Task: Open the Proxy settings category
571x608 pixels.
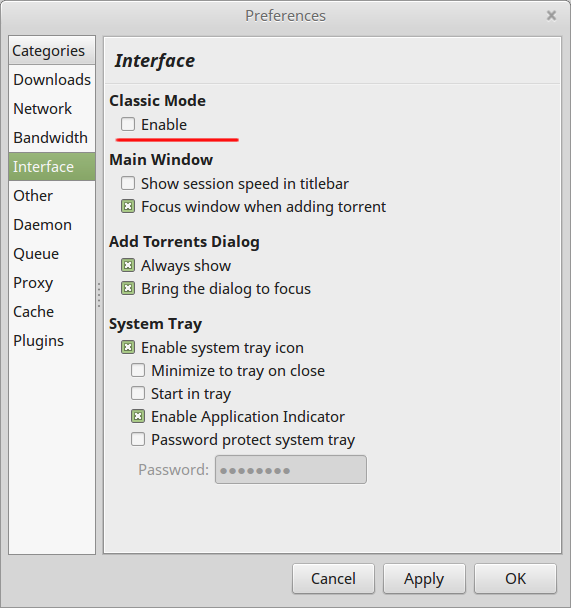Action: [52, 283]
